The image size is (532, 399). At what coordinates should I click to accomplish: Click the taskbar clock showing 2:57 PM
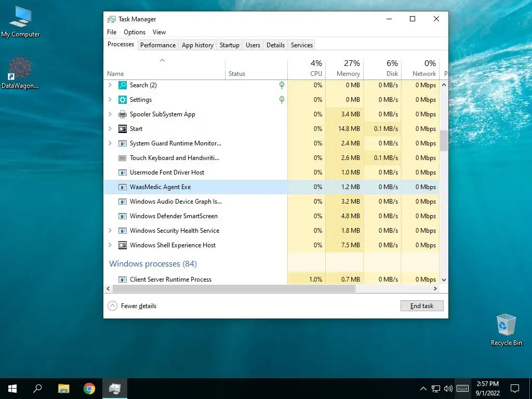pyautogui.click(x=487, y=389)
